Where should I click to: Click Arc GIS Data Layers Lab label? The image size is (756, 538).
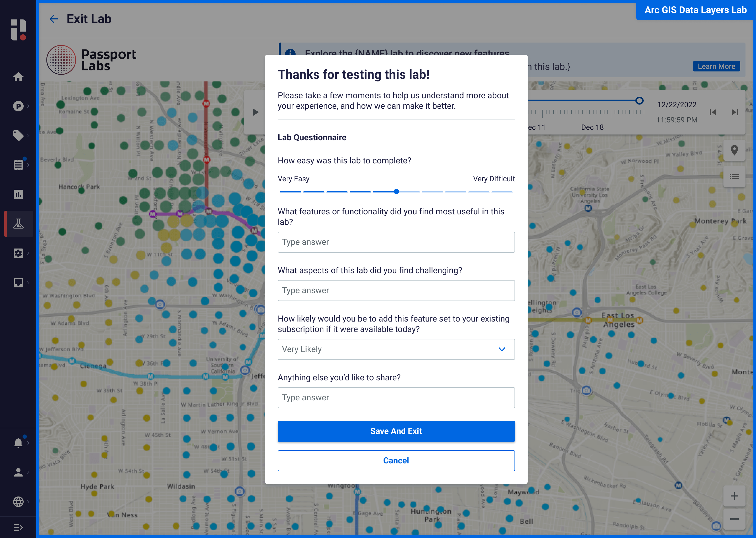tap(695, 10)
